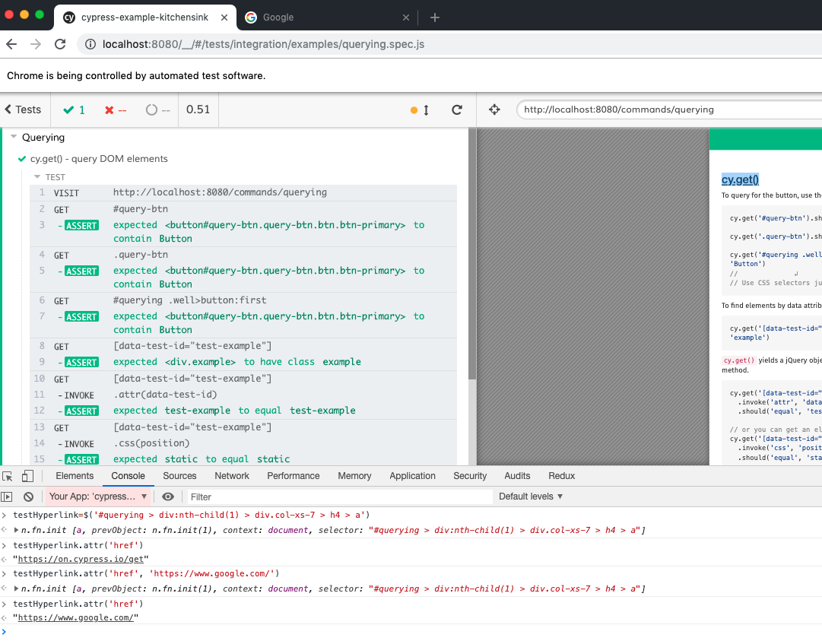822x644 pixels.
Task: Click the browser forward arrow
Action: point(36,45)
